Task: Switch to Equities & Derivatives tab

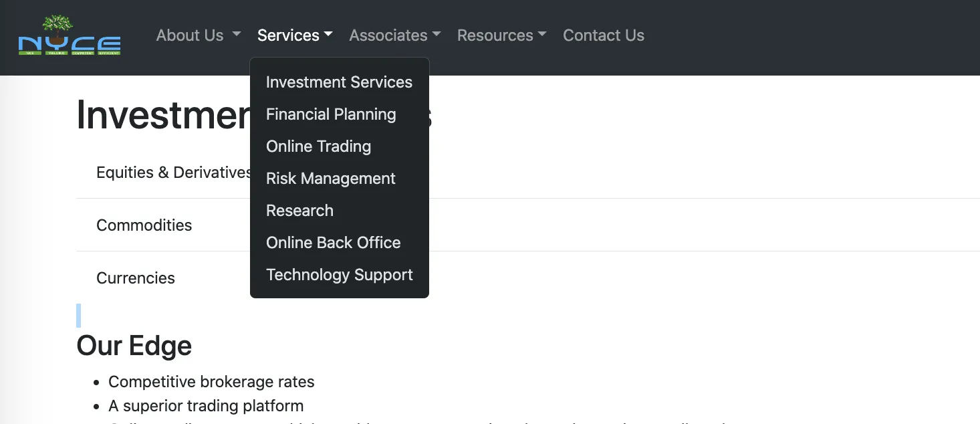Action: pyautogui.click(x=174, y=173)
